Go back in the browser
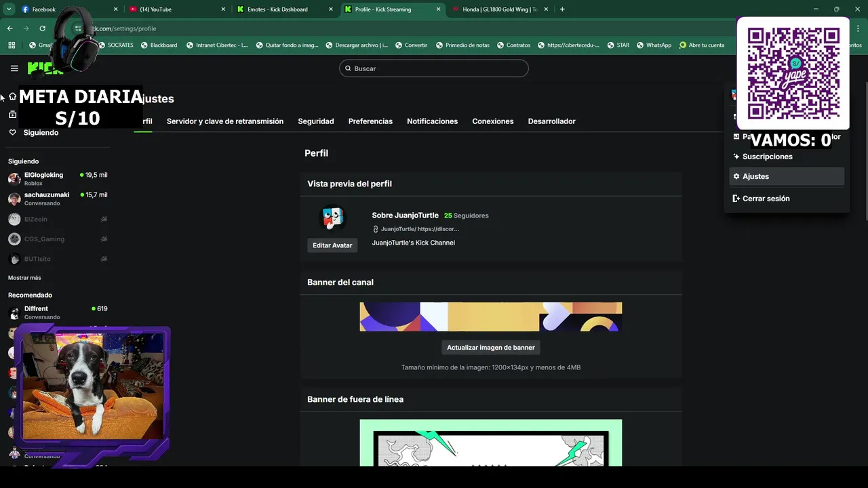The image size is (868, 488). pyautogui.click(x=9, y=28)
